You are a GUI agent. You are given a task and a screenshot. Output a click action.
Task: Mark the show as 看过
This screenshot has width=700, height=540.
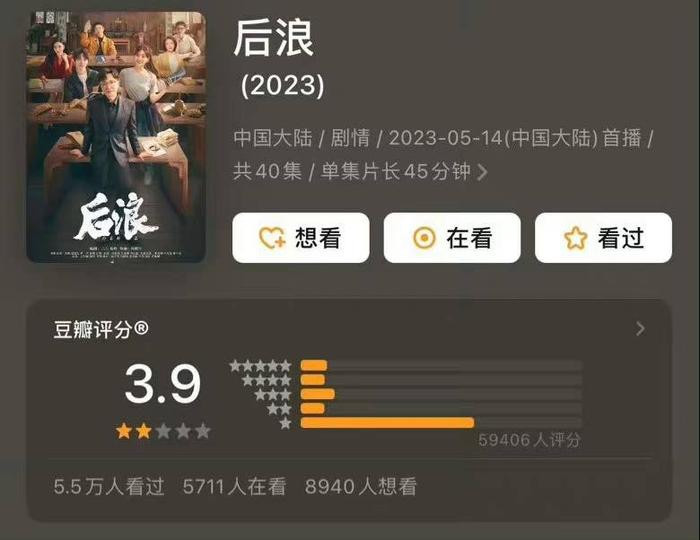point(603,237)
